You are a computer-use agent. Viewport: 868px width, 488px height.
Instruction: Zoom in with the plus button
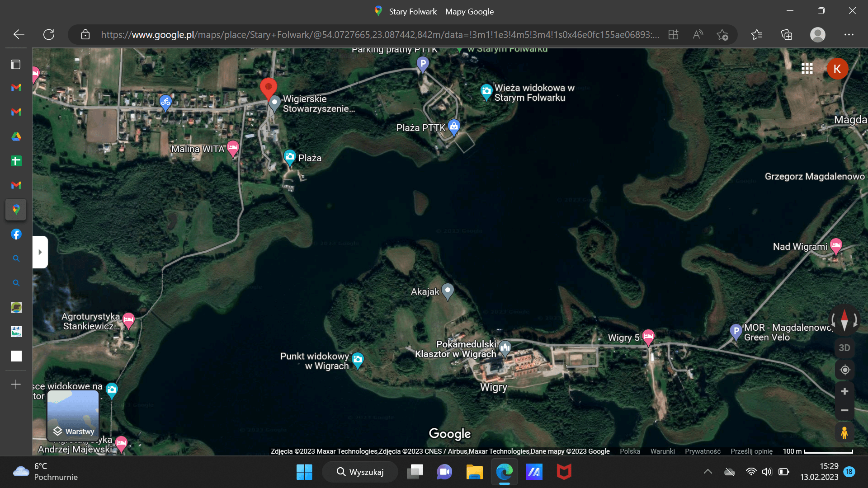tap(844, 391)
